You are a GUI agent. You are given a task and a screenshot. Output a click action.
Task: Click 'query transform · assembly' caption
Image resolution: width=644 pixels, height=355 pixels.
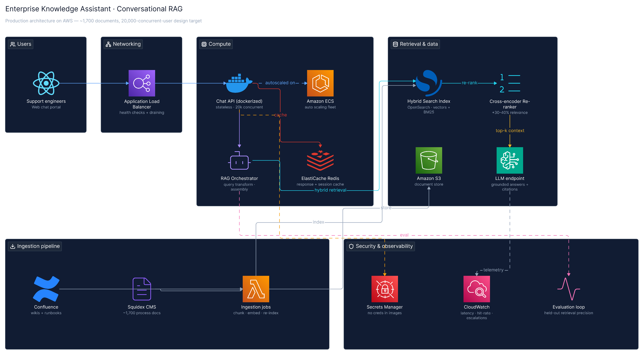(x=239, y=187)
